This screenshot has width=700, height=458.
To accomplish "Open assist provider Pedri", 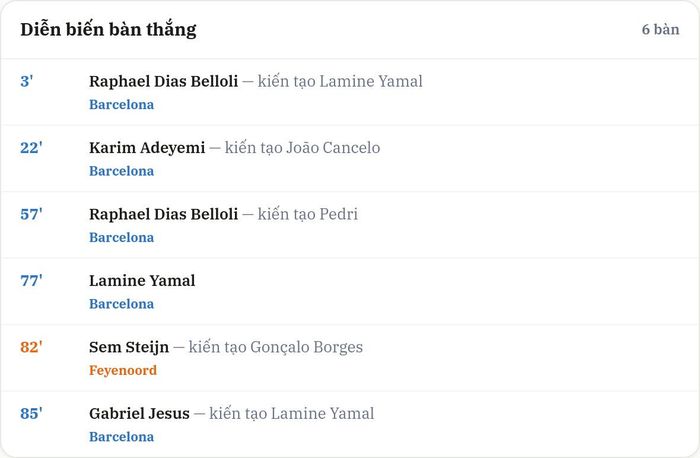I will (339, 214).
